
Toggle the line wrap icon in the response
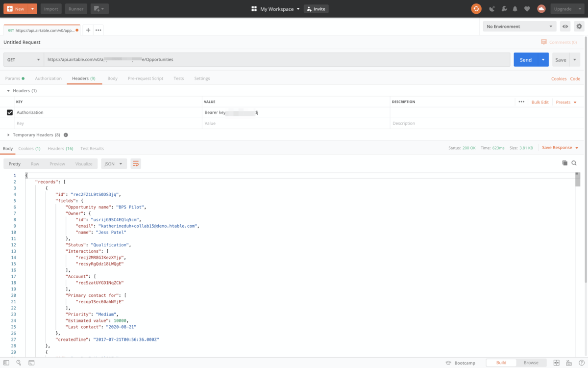[136, 163]
